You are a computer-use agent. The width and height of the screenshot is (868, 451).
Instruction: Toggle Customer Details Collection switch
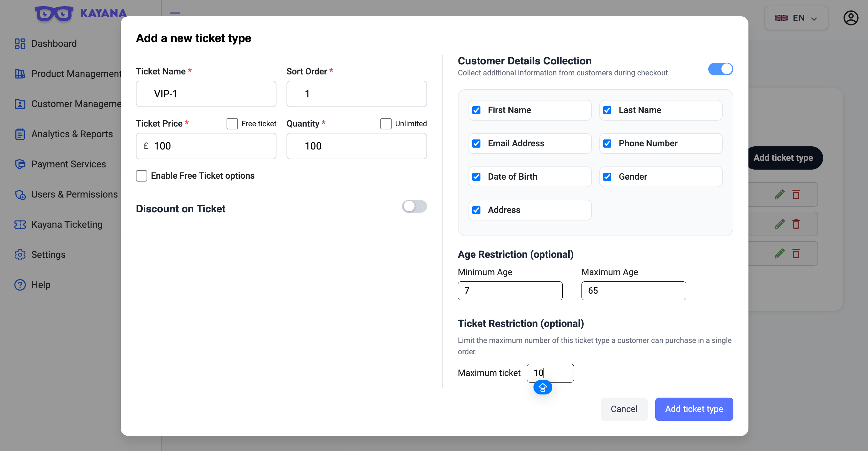coord(721,69)
